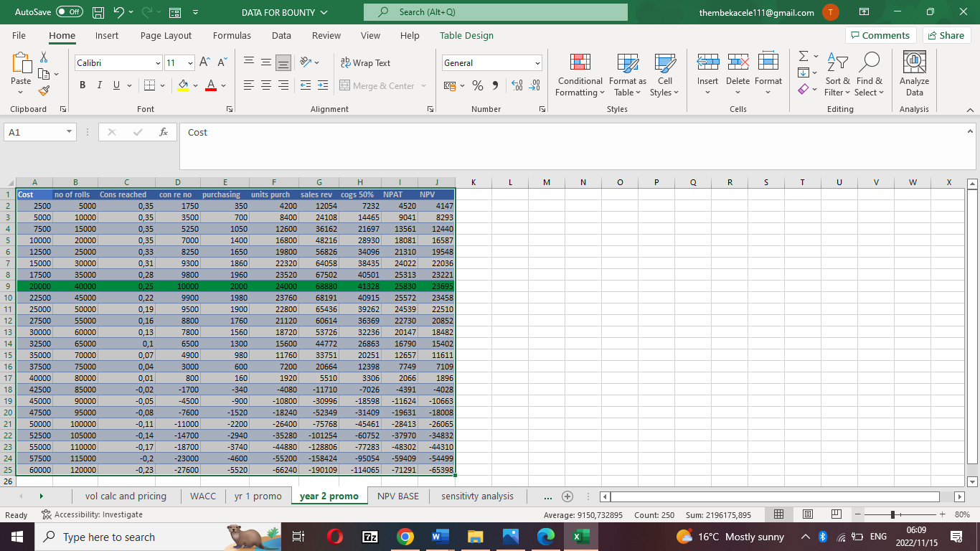Open File Explorer from the taskbar
The image size is (980, 551).
point(475,537)
